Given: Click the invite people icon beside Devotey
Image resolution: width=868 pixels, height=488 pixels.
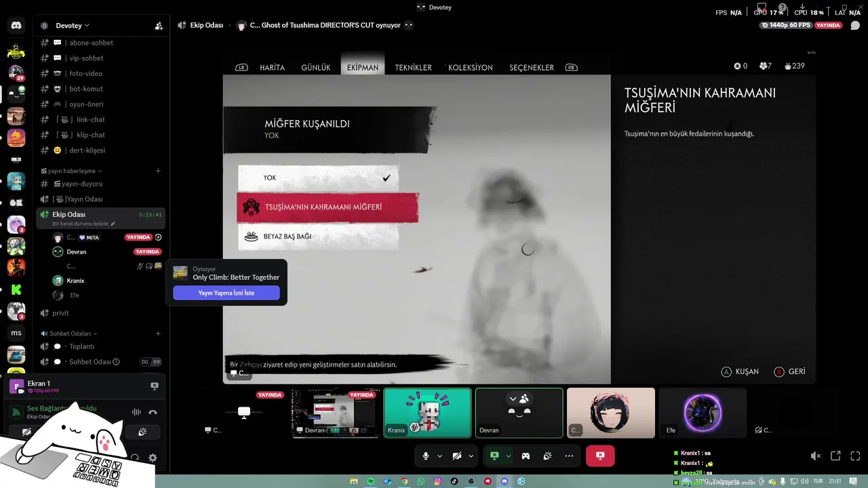Looking at the screenshot, I should tap(159, 26).
